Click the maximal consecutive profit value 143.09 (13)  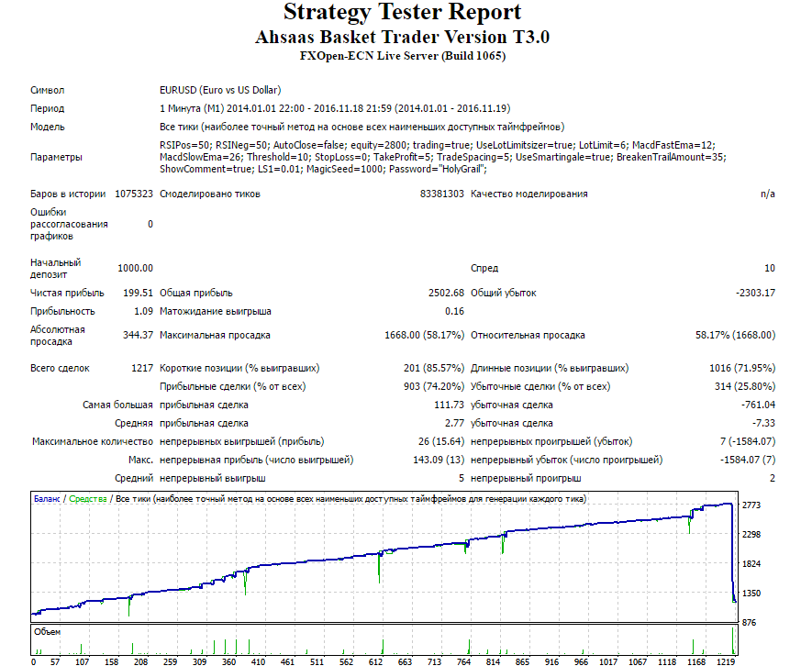pyautogui.click(x=439, y=461)
